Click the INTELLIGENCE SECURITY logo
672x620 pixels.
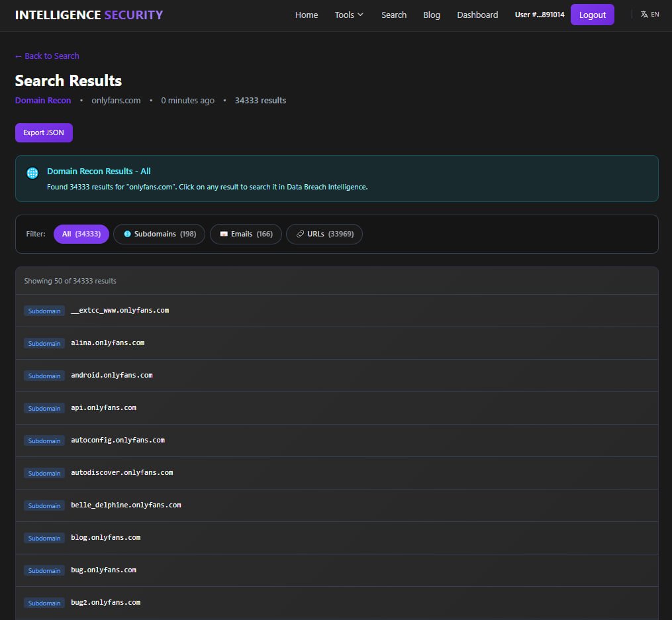pyautogui.click(x=89, y=15)
